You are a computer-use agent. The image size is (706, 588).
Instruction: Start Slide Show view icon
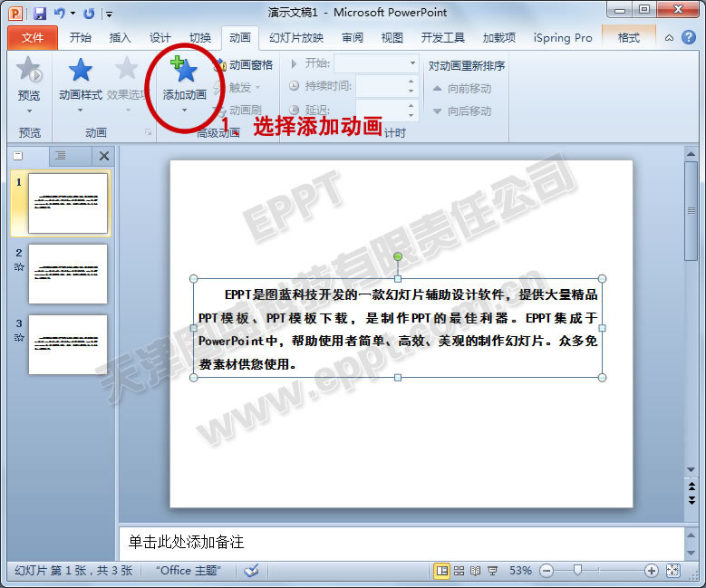[493, 571]
